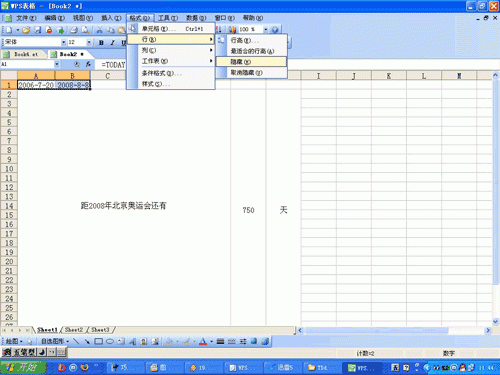Screen dimensions: 500x375
Task: Choose 条件格式 conditional formatting item
Action: click(x=171, y=73)
